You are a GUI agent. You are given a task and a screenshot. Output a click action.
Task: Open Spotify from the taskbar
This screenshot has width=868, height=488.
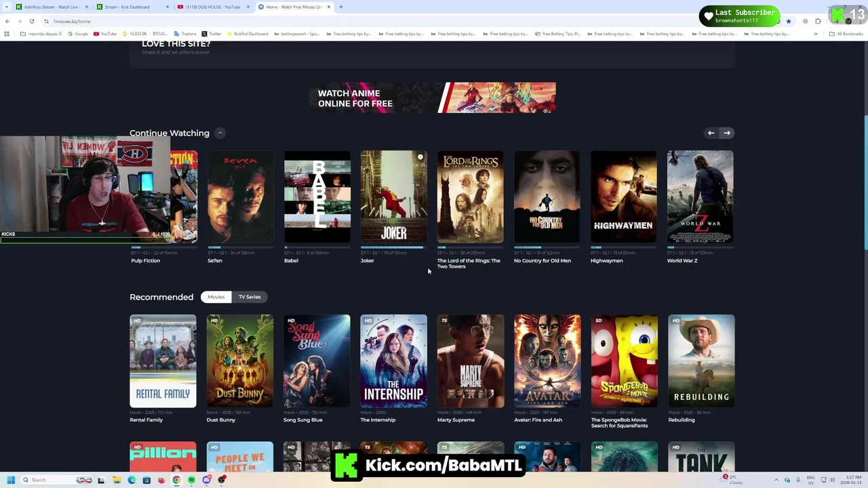click(x=191, y=480)
